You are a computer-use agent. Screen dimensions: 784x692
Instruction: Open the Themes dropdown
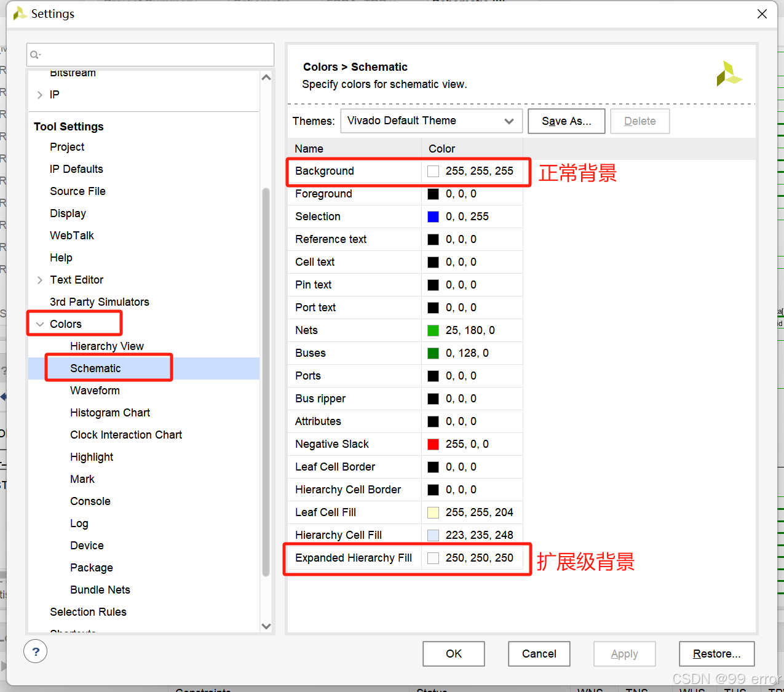pos(432,121)
